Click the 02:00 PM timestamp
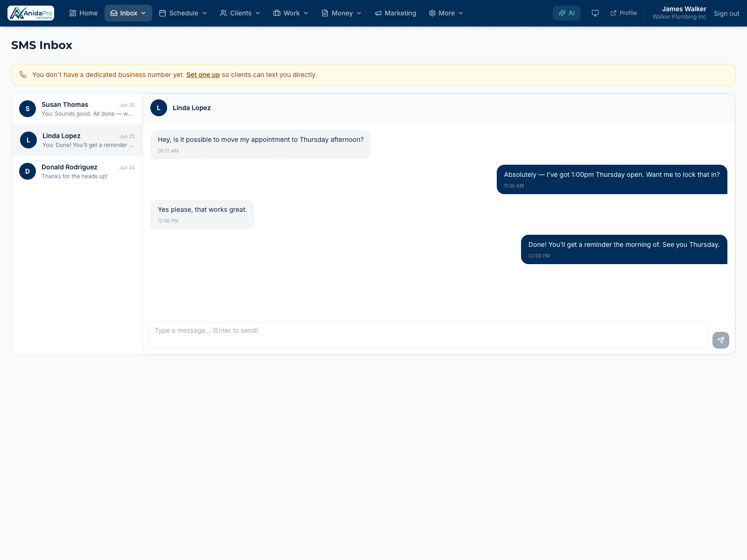 [x=539, y=256]
